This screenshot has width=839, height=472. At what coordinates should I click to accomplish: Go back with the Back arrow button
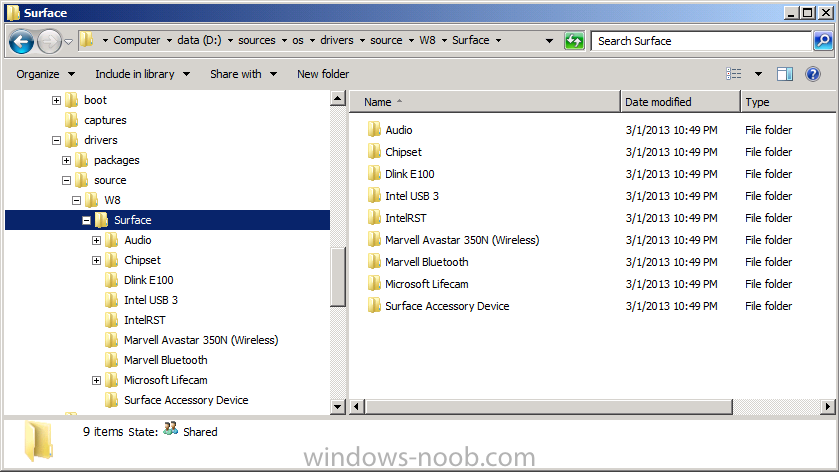[x=21, y=41]
